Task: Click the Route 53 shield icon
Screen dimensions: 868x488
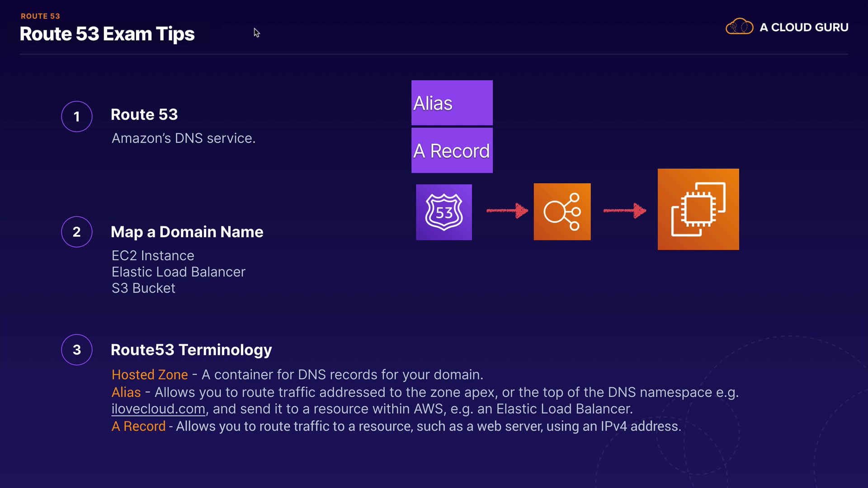Action: [x=443, y=212]
